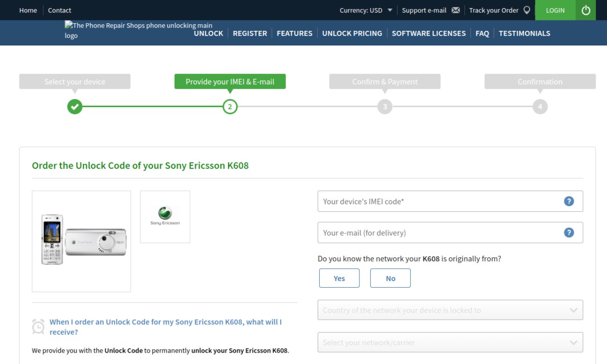Focus the Your device's IMEI code field

pos(450,201)
